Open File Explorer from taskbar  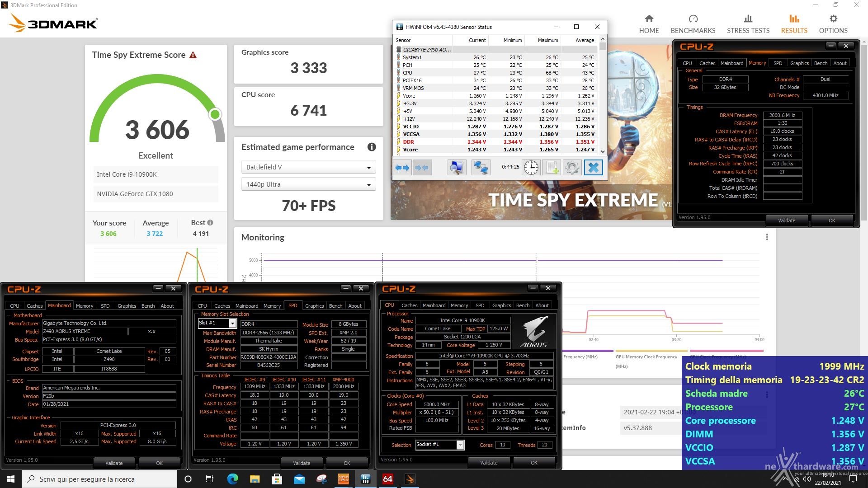tap(255, 479)
